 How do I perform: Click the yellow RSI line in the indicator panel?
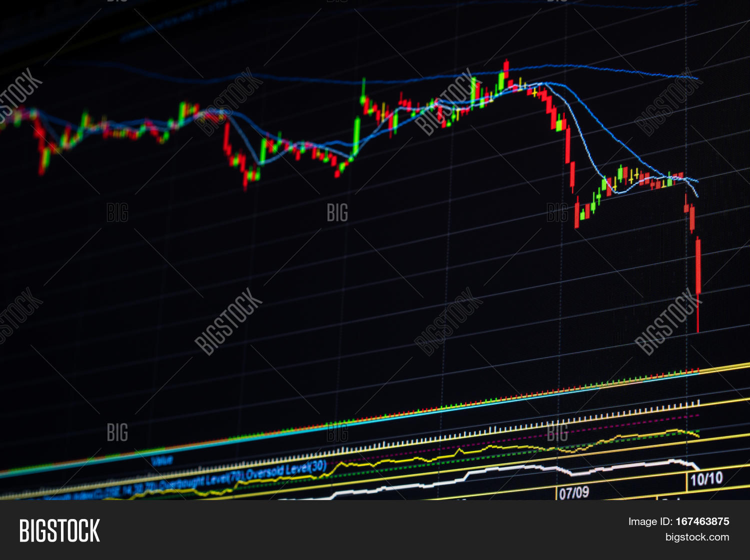pos(415,458)
